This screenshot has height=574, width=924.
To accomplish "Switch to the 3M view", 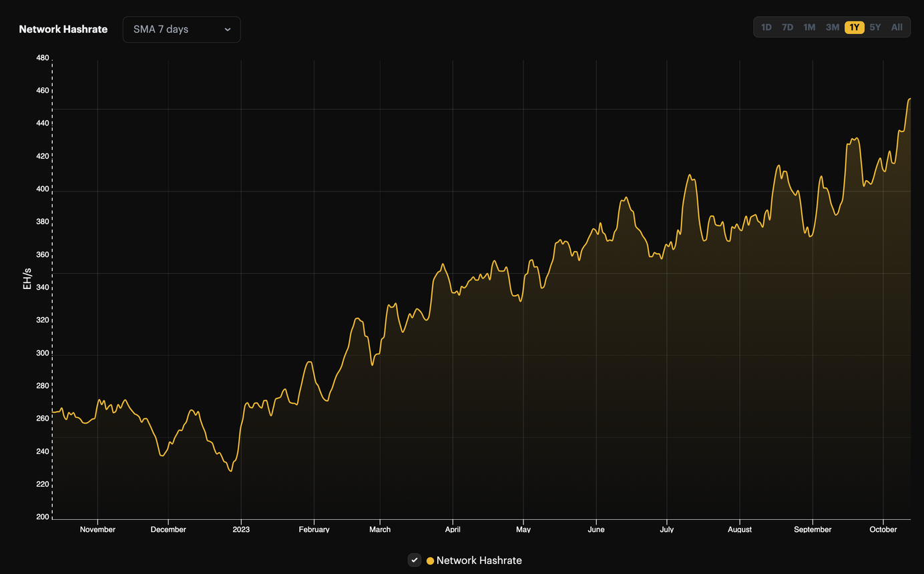I will click(x=832, y=27).
